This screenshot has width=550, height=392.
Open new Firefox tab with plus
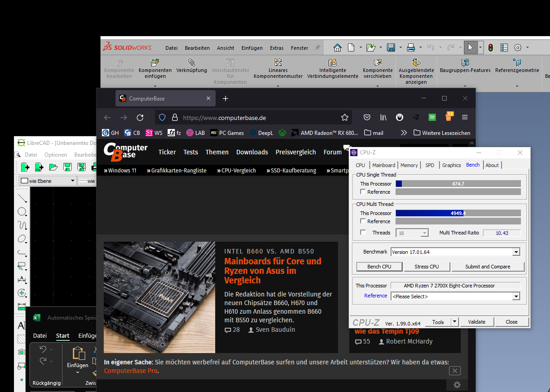(226, 98)
